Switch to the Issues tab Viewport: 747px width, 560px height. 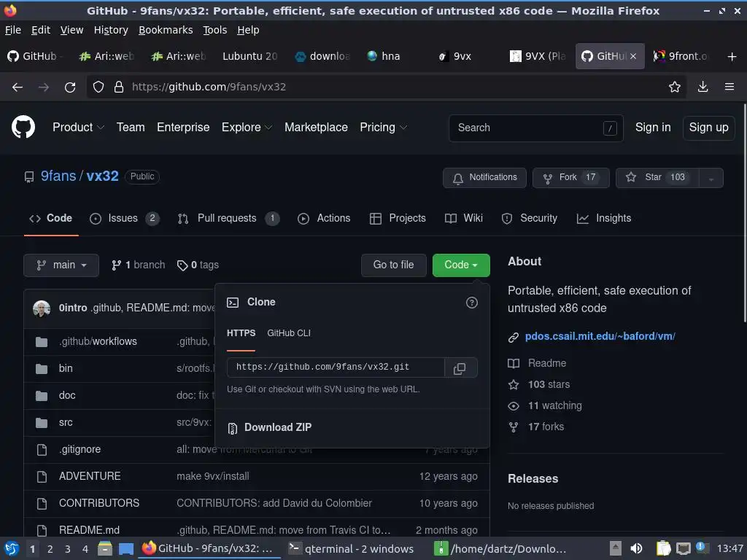pyautogui.click(x=124, y=218)
